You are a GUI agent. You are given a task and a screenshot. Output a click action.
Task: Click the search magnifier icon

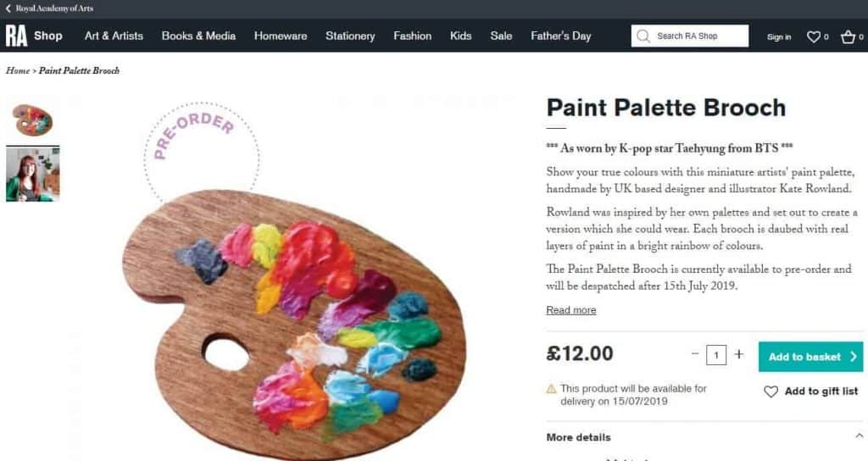click(x=643, y=36)
